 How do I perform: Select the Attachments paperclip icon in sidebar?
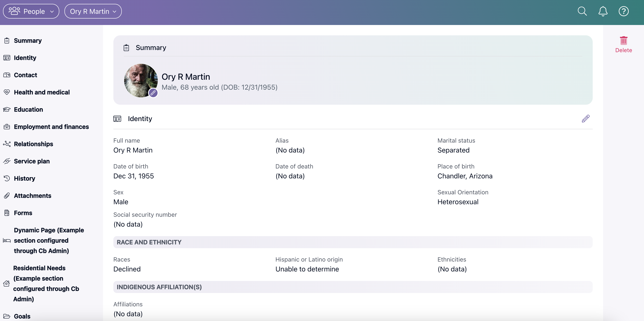pyautogui.click(x=7, y=196)
